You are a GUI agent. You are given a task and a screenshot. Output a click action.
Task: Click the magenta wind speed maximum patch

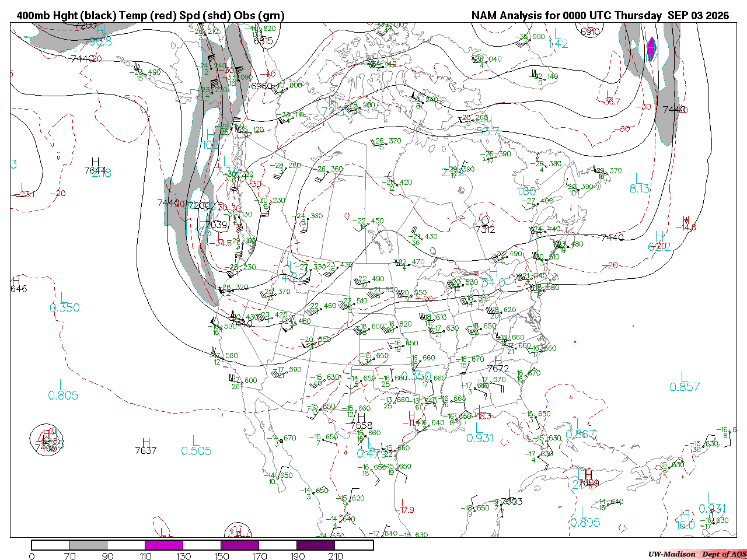point(652,48)
